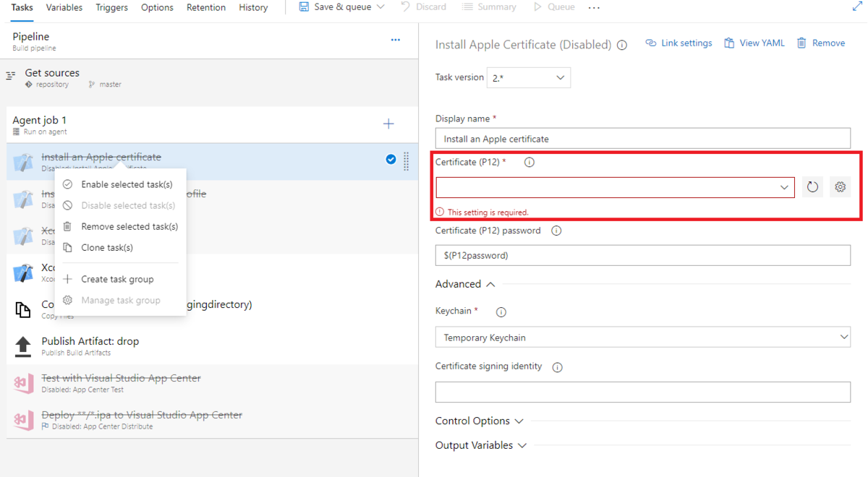
Task: Click the fullscreen expand arrow icon
Action: tap(857, 7)
